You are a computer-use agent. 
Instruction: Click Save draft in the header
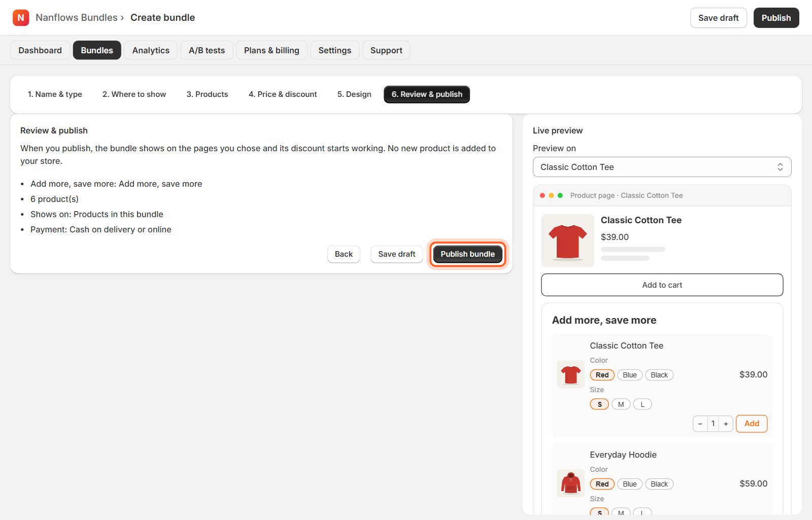tap(718, 18)
